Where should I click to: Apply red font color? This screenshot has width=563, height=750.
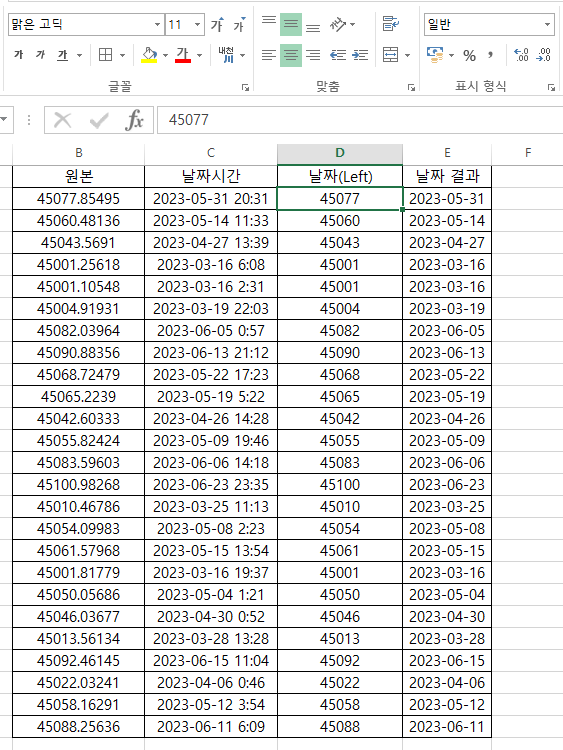coord(183,55)
